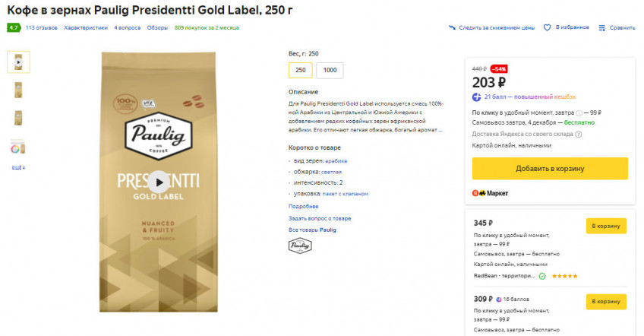Click the Paulig brand logo badge
644x336 pixels.
[300, 246]
